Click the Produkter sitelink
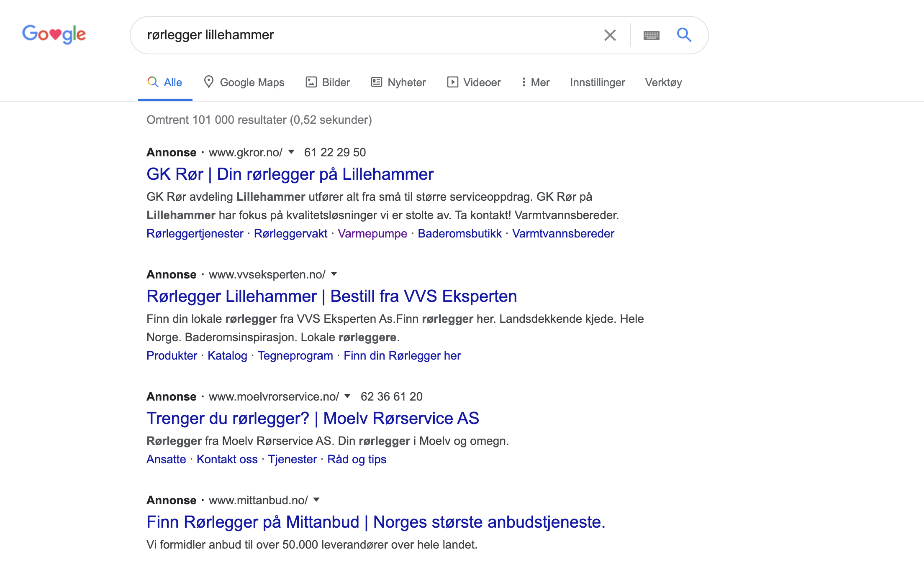 point(172,356)
